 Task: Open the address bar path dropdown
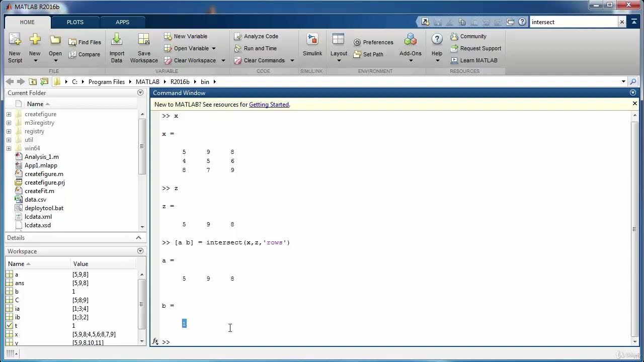pos(623,81)
